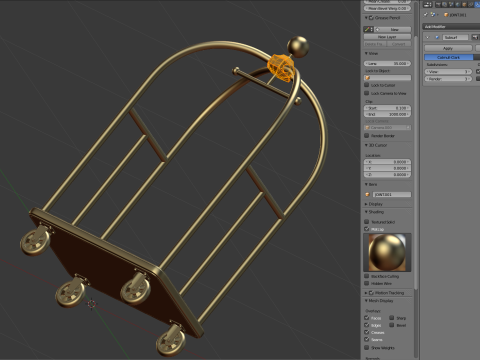Click the Clip End value field

388,114
